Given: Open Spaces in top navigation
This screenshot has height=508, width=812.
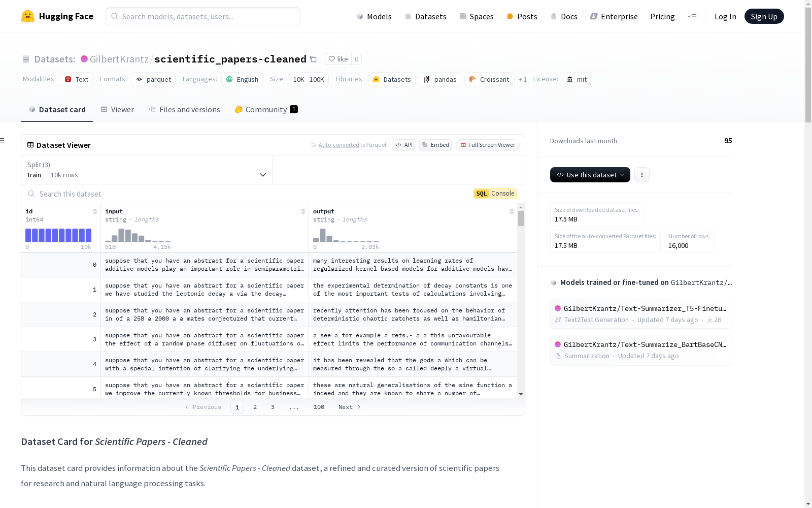Looking at the screenshot, I should point(476,17).
